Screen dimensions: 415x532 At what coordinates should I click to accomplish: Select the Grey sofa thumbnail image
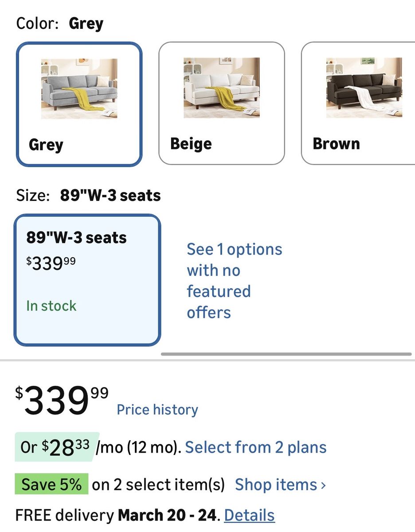click(x=79, y=89)
